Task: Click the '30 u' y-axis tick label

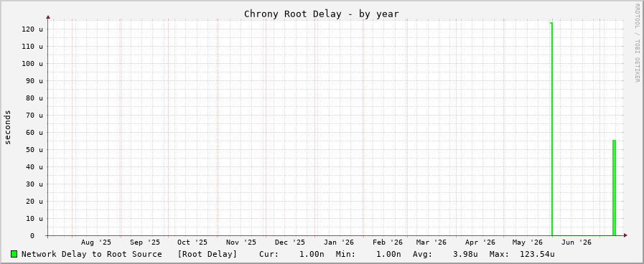Action: tap(35, 184)
